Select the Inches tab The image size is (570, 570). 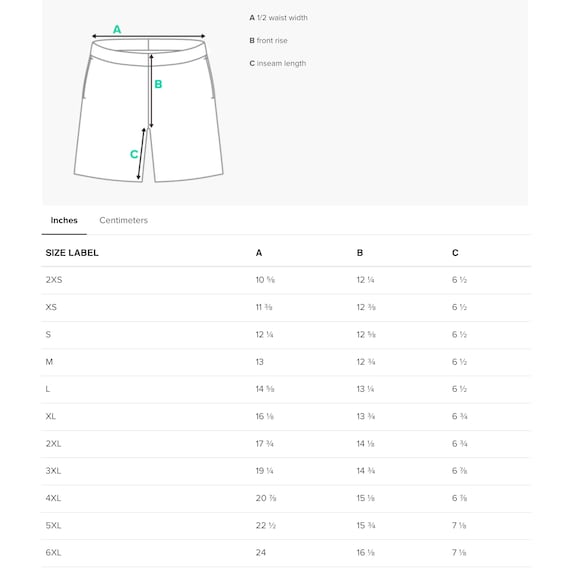coord(64,220)
